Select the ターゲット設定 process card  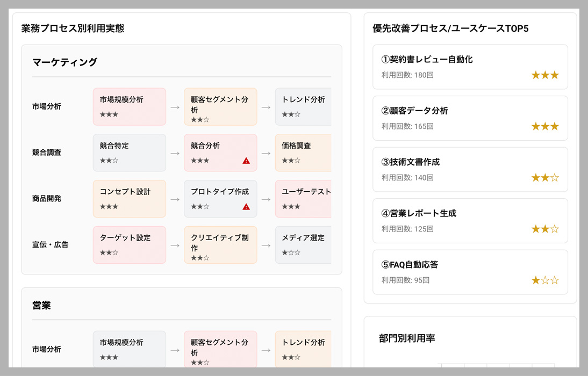coord(130,244)
